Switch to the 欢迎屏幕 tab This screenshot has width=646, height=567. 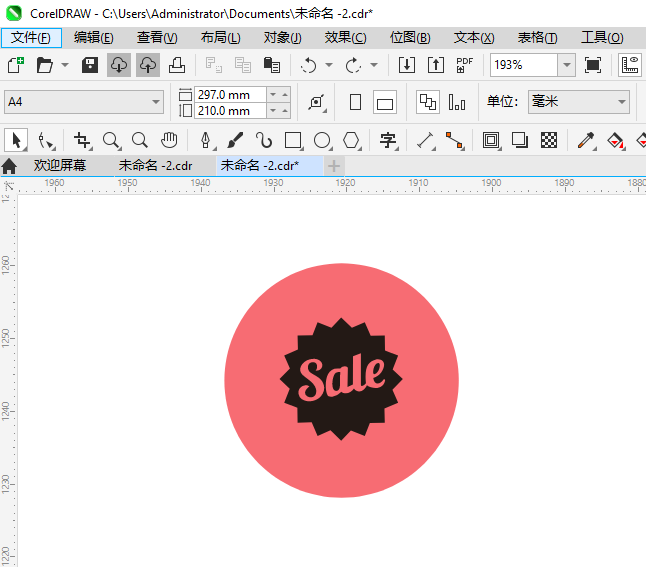[x=60, y=166]
